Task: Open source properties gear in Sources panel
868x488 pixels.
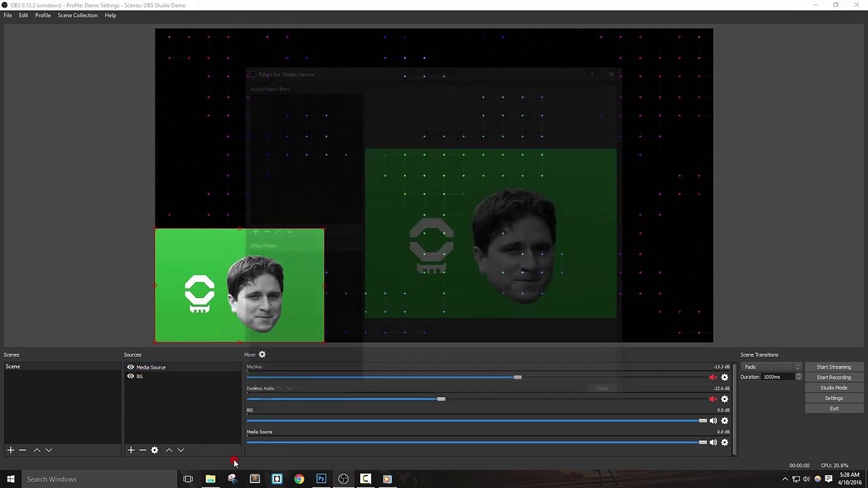Action: click(155, 450)
